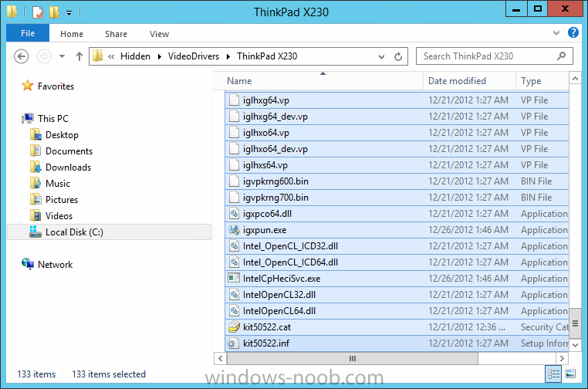Select the IntelOpenCL64.dll file
This screenshot has height=389, width=588.
tap(397, 311)
